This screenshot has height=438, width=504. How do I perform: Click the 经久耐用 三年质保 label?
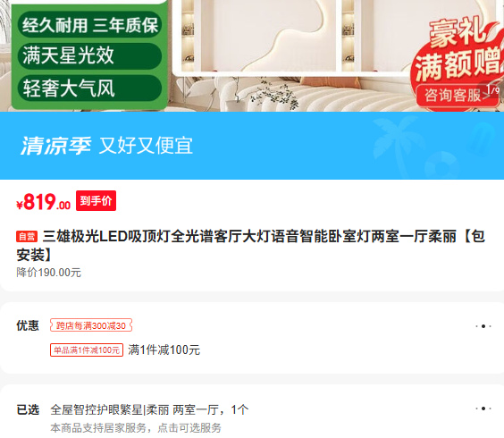pos(89,25)
